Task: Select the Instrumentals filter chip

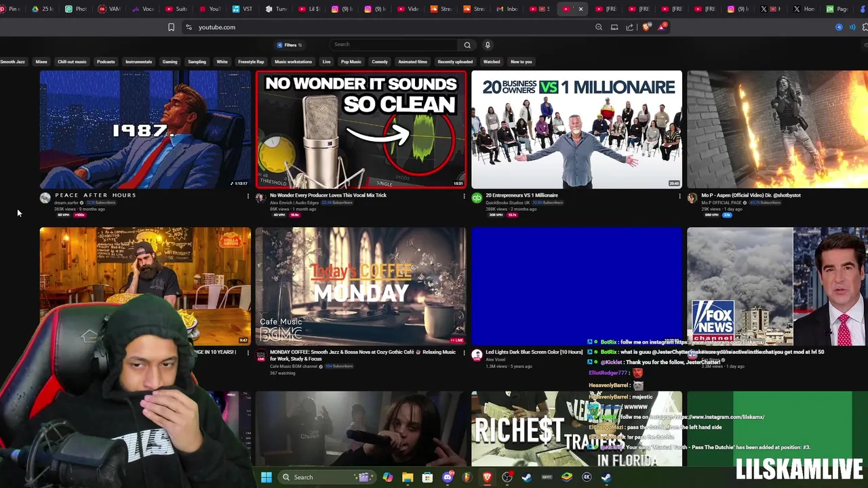Action: click(138, 62)
